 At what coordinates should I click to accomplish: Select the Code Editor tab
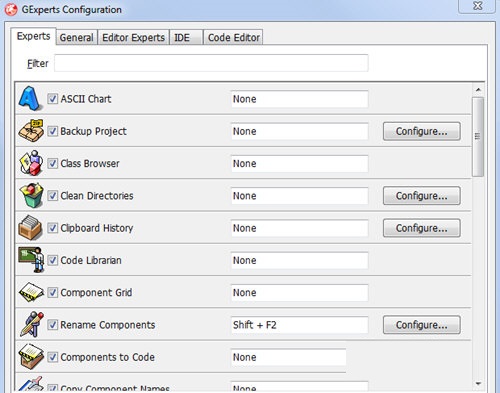233,37
